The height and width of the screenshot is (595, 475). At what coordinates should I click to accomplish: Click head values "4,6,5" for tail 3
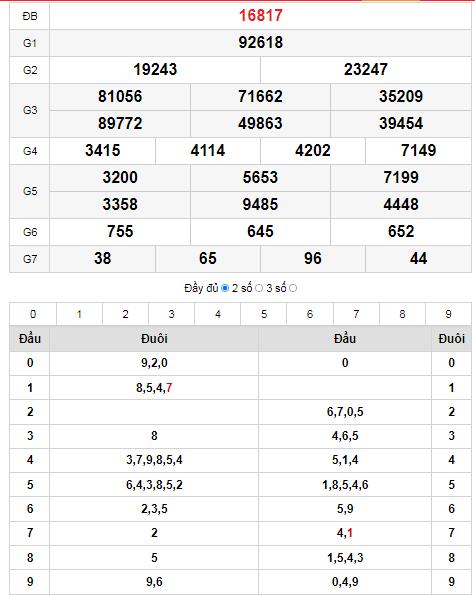pyautogui.click(x=345, y=436)
